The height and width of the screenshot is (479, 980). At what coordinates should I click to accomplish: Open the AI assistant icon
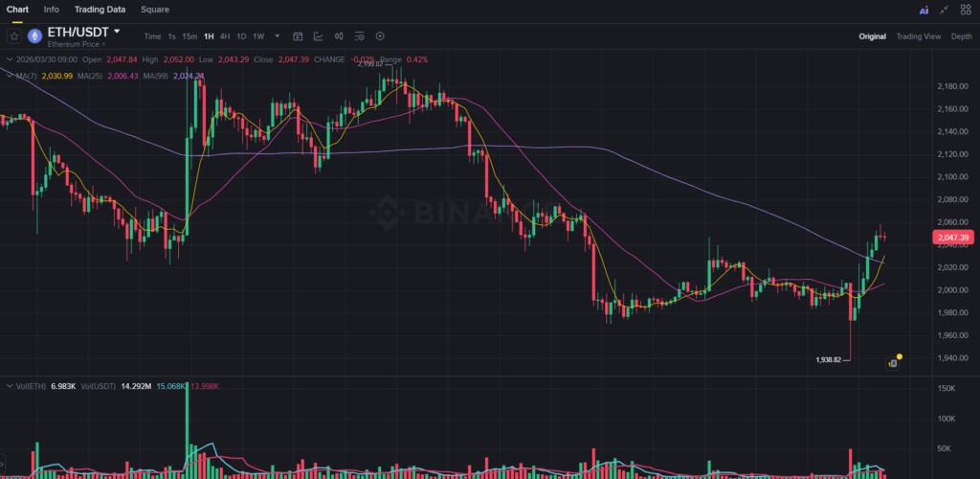click(924, 10)
